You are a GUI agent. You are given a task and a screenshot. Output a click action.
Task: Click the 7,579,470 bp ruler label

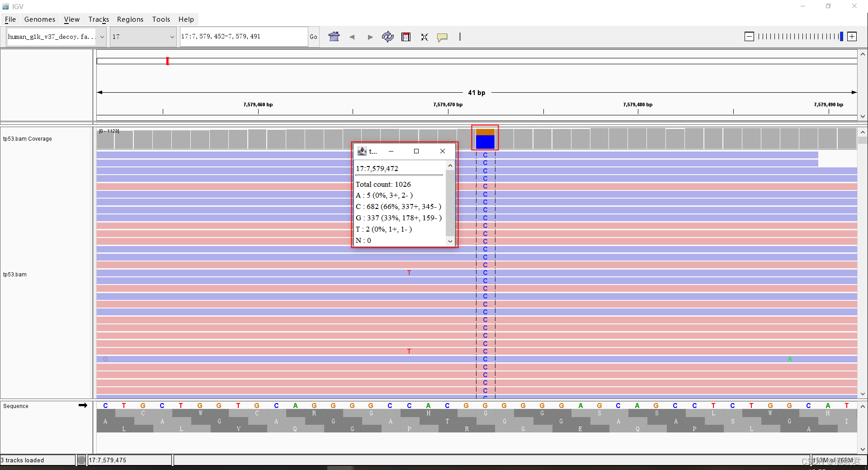click(448, 104)
